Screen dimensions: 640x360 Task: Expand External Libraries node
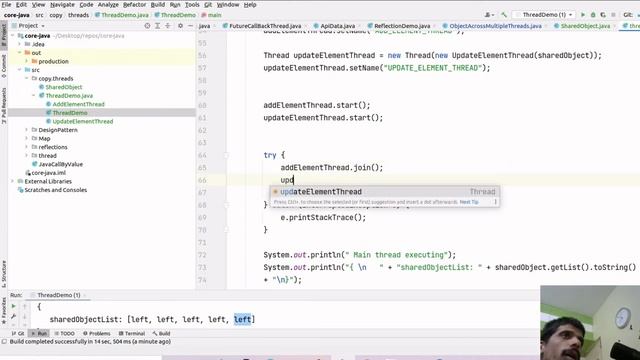click(x=13, y=181)
